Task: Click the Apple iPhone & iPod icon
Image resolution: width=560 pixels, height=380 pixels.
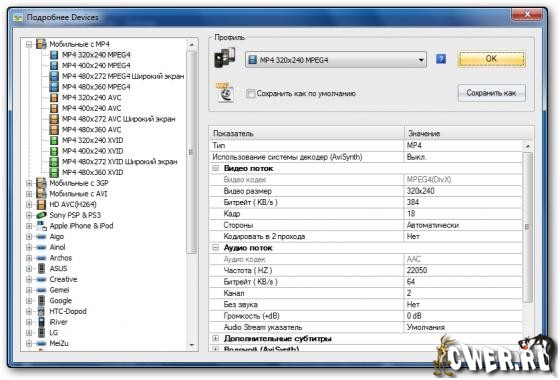Action: pos(41,226)
